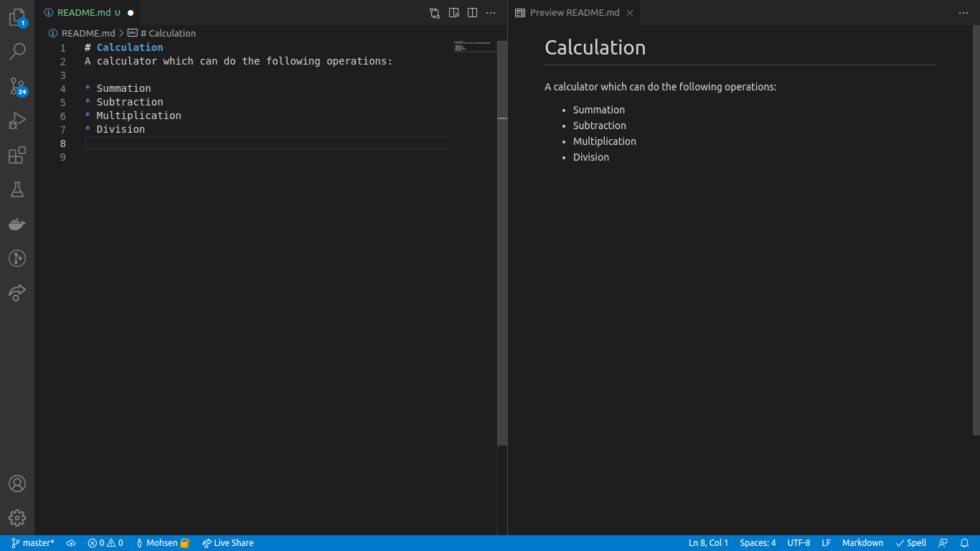Click the preview pane vertical scrollbar
Screen dimensions: 980x551
coord(976,230)
